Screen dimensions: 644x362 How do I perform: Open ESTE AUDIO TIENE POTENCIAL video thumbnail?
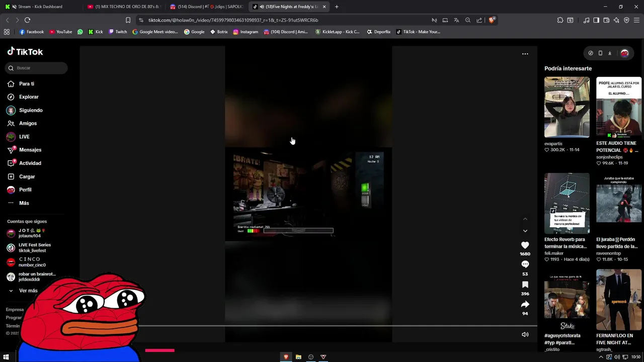(619, 107)
